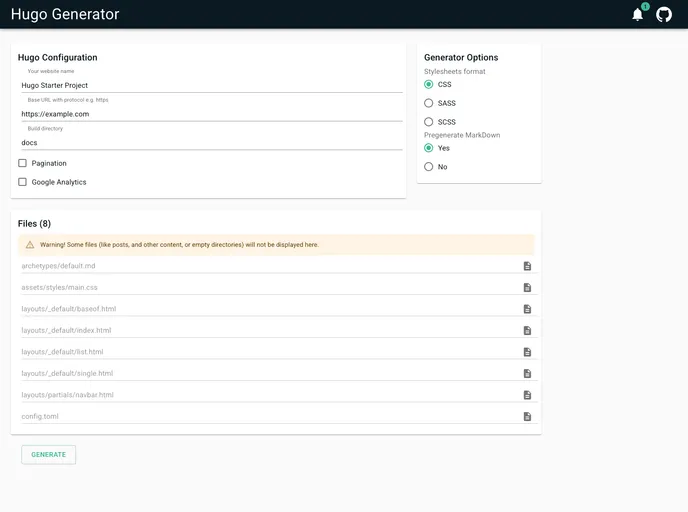Edit the Base URL text field
This screenshot has width=688, height=512.
click(x=210, y=114)
